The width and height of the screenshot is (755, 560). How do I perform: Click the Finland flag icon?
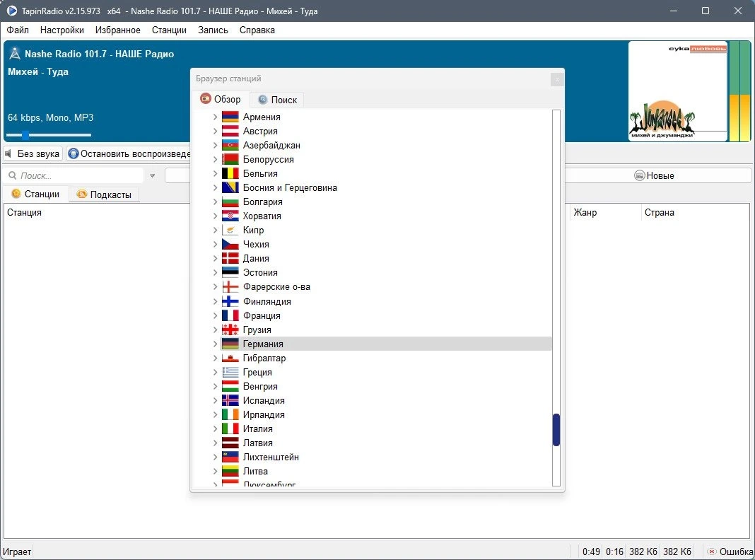[230, 301]
